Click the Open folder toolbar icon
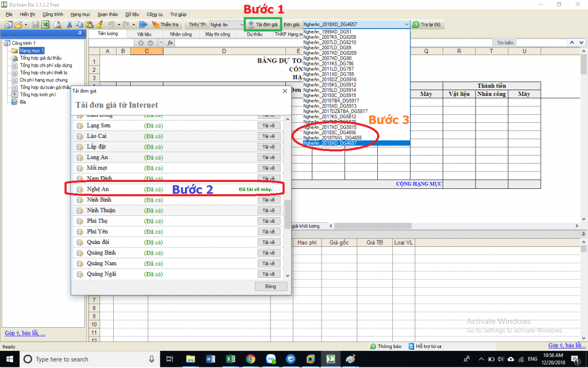This screenshot has width=588, height=368. pos(18,25)
